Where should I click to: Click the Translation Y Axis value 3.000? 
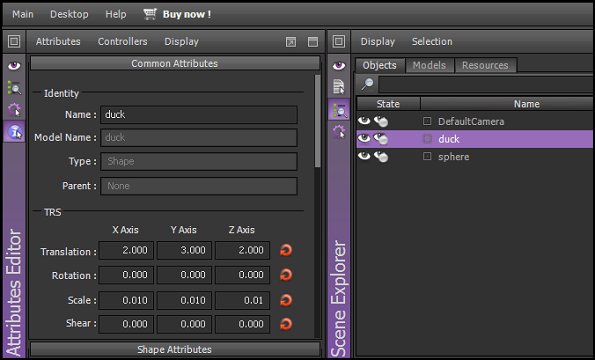pyautogui.click(x=184, y=250)
